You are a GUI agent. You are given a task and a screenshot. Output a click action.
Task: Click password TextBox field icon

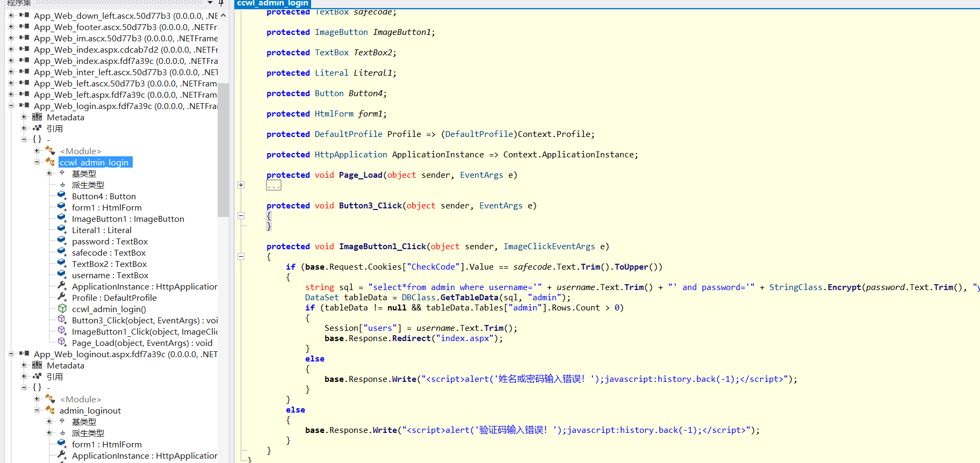[62, 241]
